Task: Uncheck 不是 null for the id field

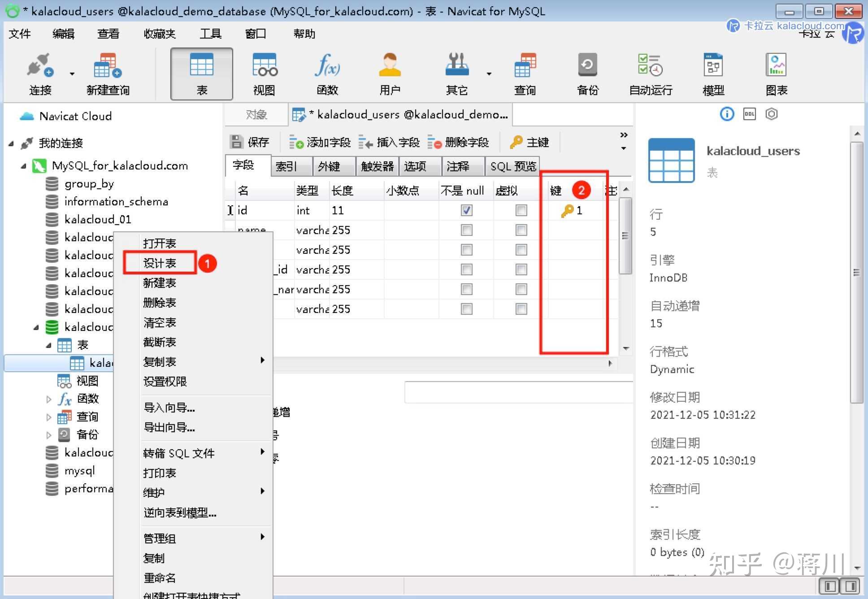Action: click(x=466, y=210)
